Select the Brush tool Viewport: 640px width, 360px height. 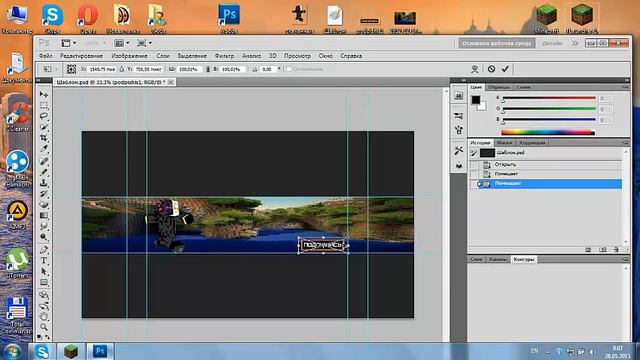click(44, 172)
